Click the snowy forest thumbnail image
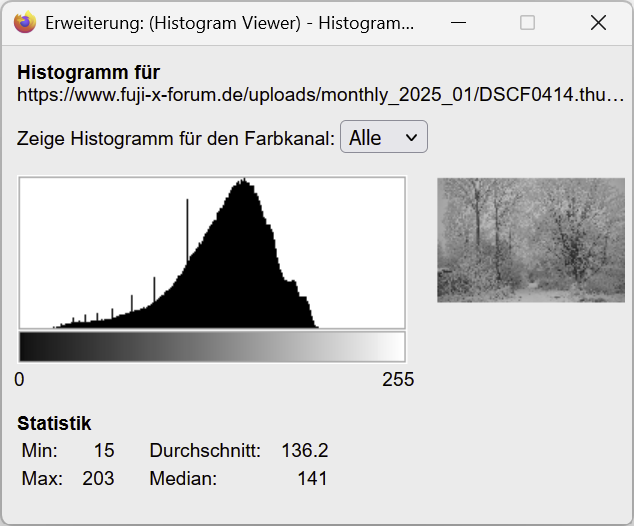This screenshot has width=634, height=526. (530, 240)
